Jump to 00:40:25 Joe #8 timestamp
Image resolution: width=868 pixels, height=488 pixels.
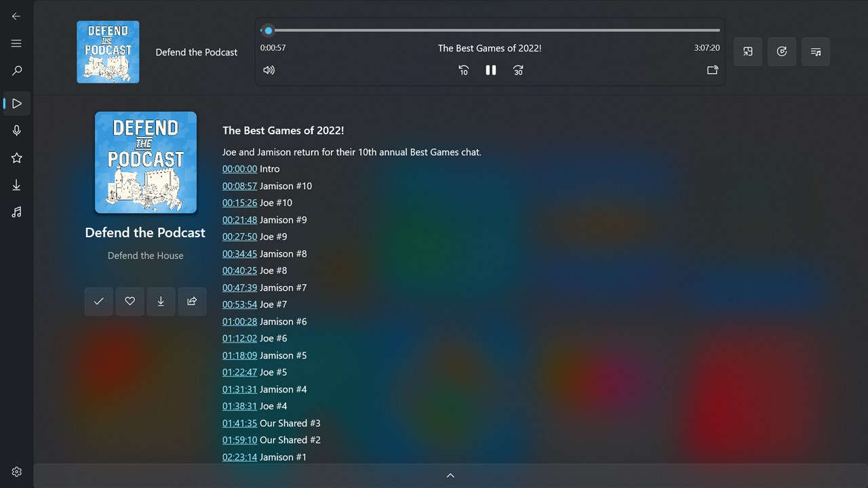[x=239, y=270]
